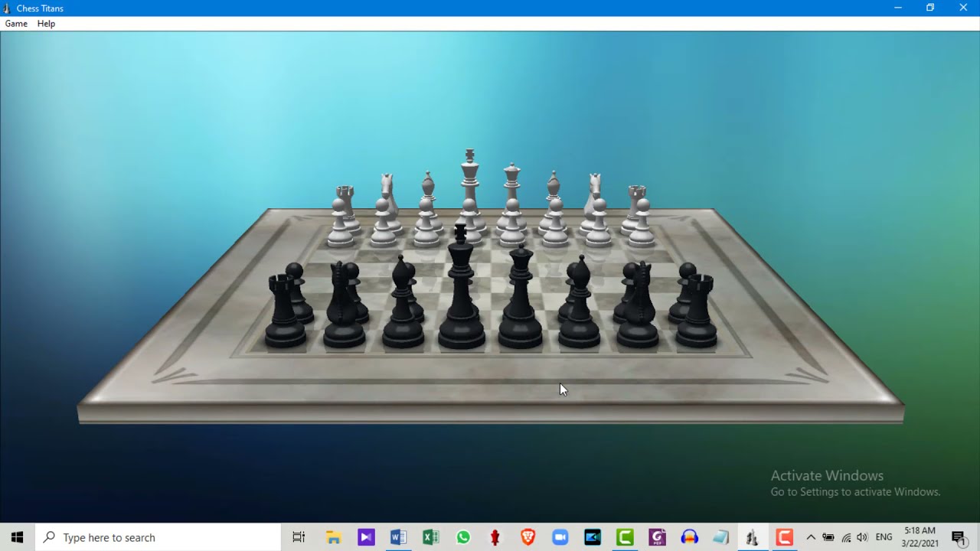Open the Help menu
Screen dimensions: 980x551
coord(46,24)
